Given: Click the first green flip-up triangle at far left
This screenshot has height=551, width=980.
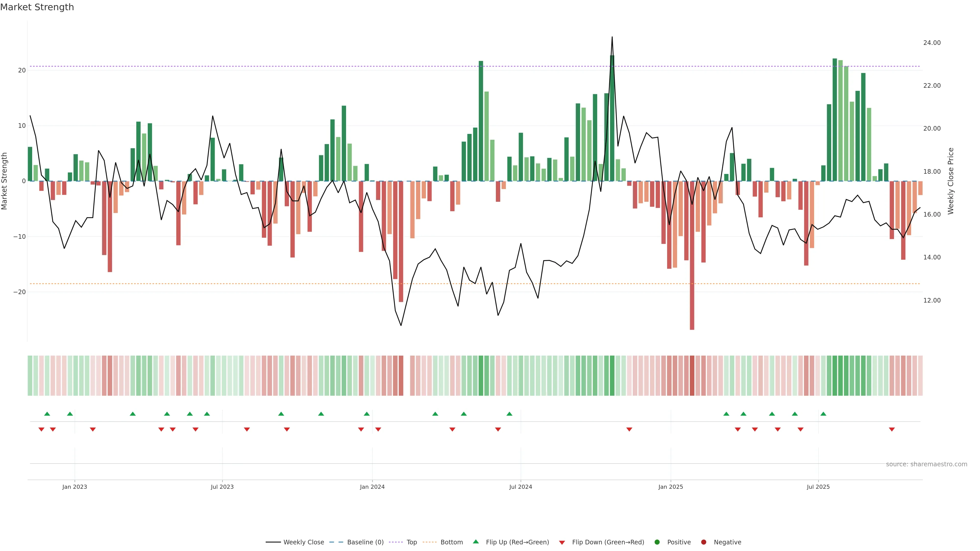Looking at the screenshot, I should [47, 414].
